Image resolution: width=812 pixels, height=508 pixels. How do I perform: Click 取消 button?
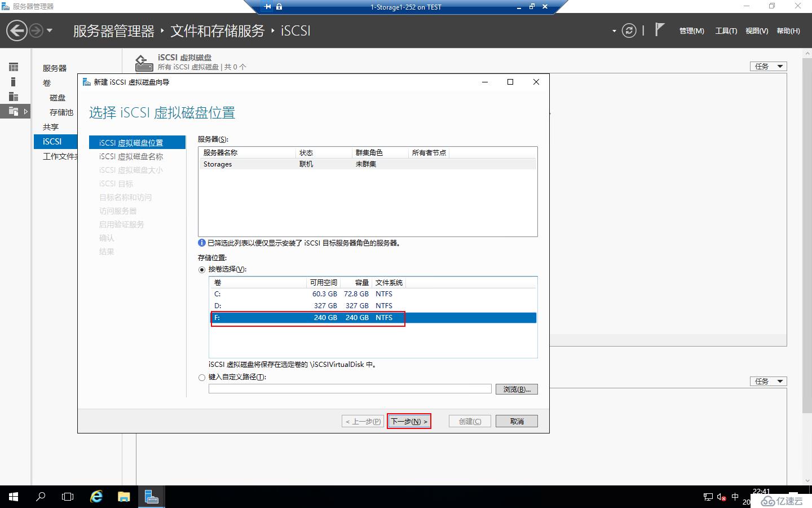point(517,422)
